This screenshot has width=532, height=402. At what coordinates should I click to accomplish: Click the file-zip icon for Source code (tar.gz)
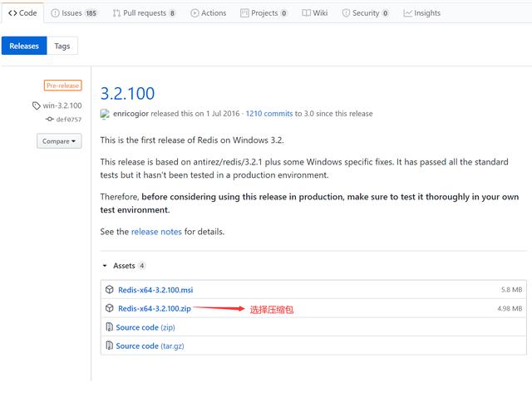109,346
